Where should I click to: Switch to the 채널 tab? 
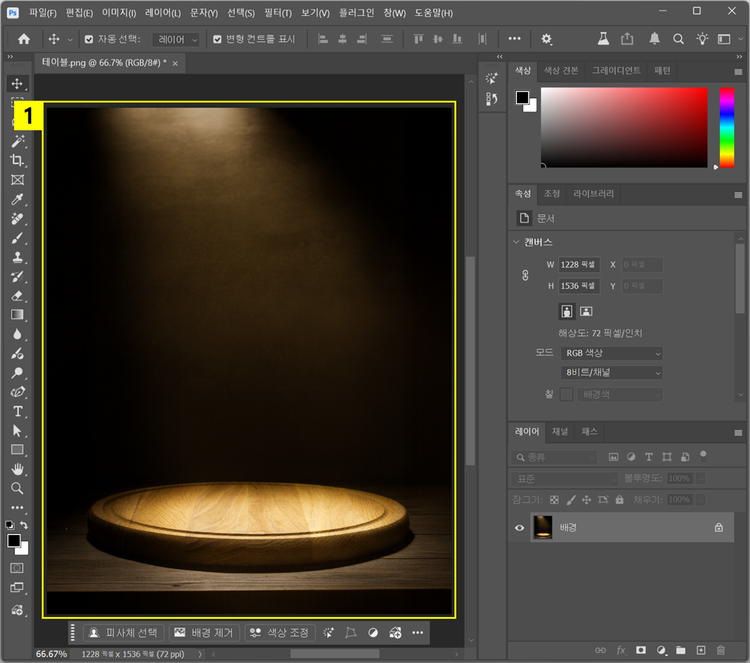click(x=560, y=431)
